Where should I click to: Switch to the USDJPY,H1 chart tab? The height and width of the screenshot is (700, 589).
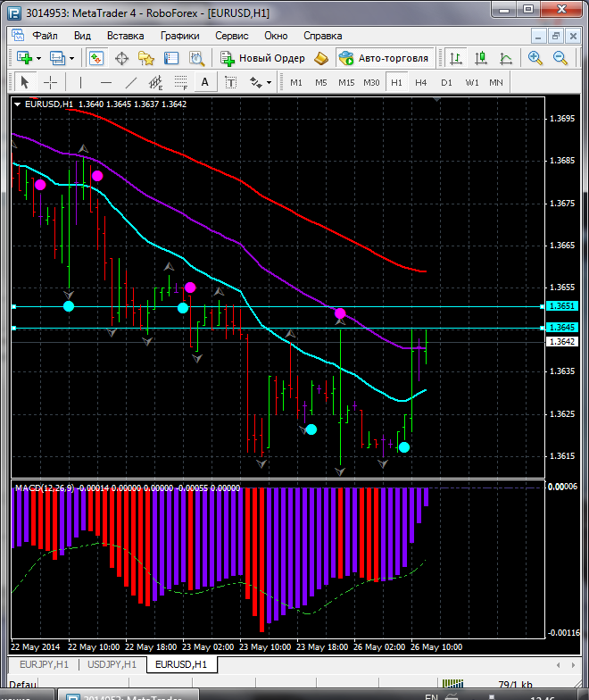click(112, 664)
